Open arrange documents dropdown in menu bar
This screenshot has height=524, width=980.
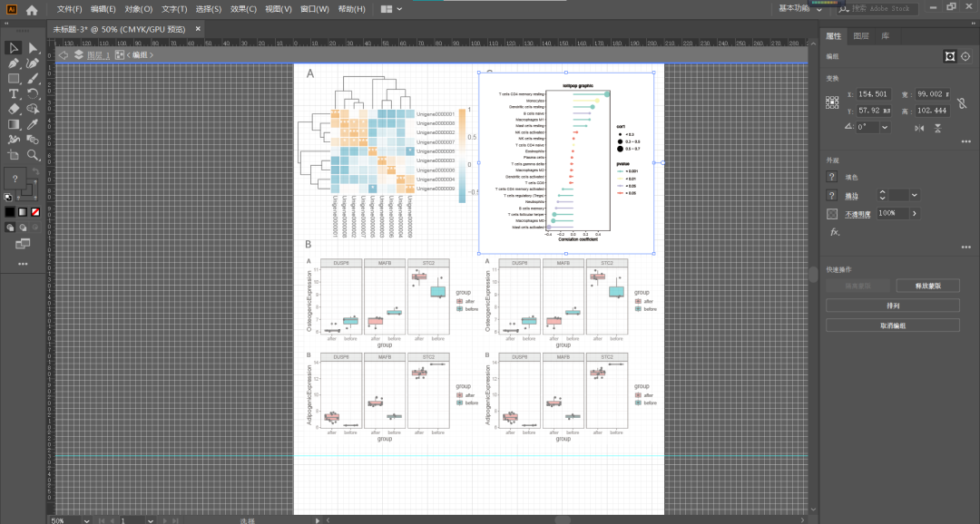click(391, 9)
